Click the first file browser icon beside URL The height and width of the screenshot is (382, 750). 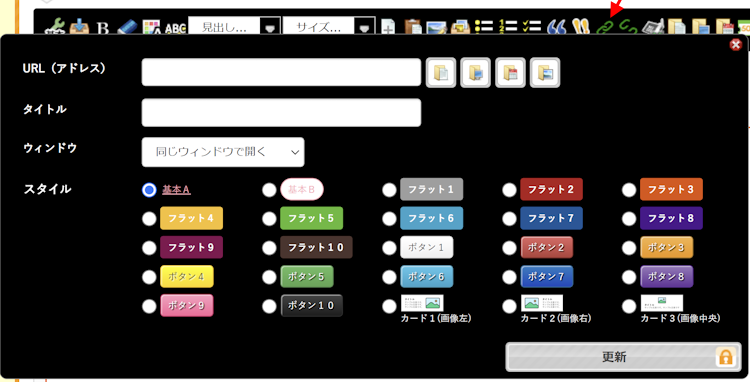[x=441, y=73]
